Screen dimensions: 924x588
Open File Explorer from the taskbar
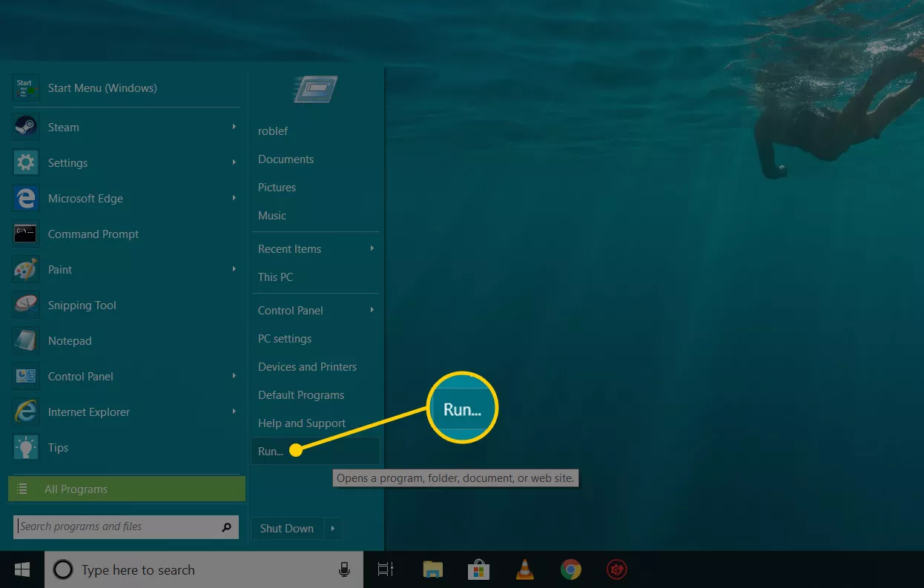(x=432, y=569)
